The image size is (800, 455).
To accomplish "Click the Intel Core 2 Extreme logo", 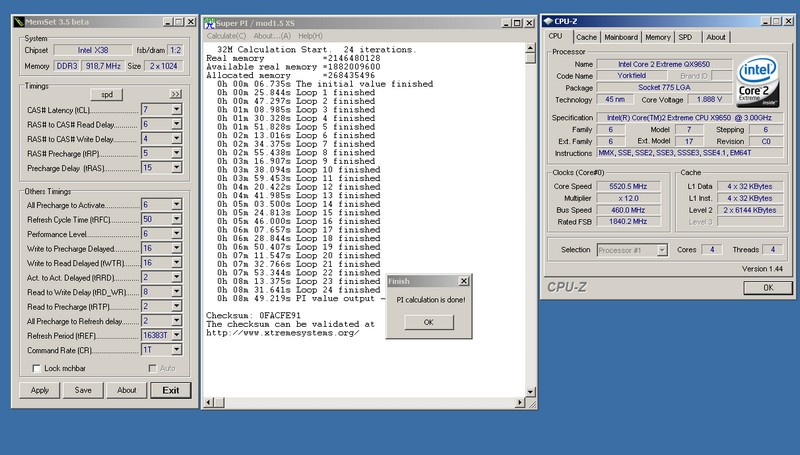I will (758, 81).
